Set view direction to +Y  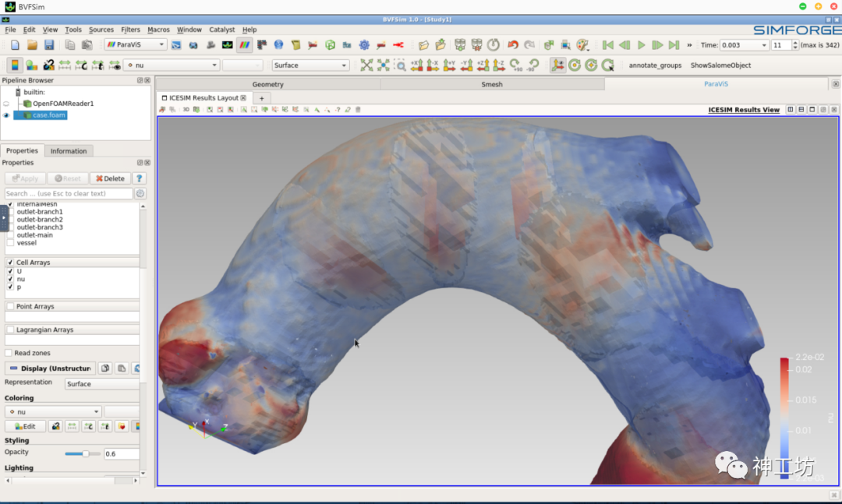click(x=450, y=65)
